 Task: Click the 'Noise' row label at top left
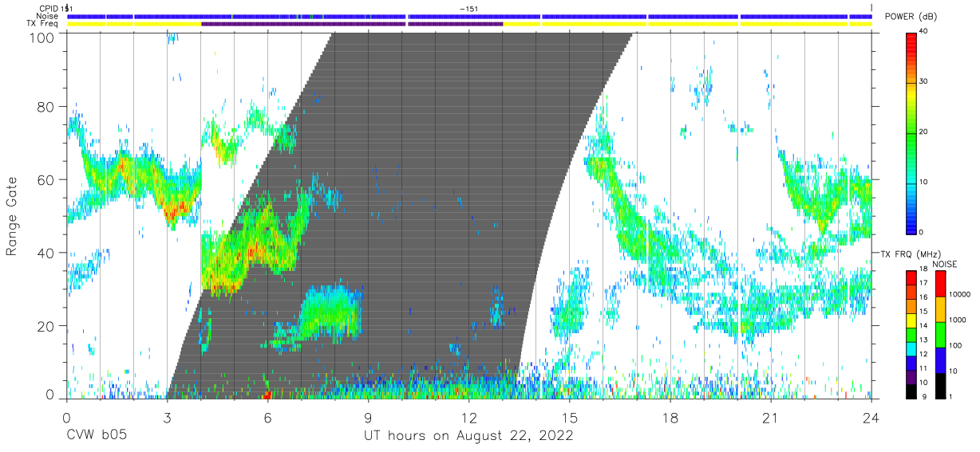[x=47, y=16]
